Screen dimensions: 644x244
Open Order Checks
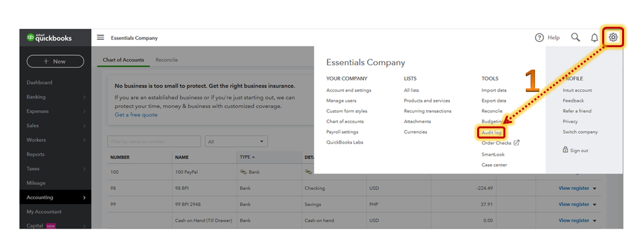496,143
